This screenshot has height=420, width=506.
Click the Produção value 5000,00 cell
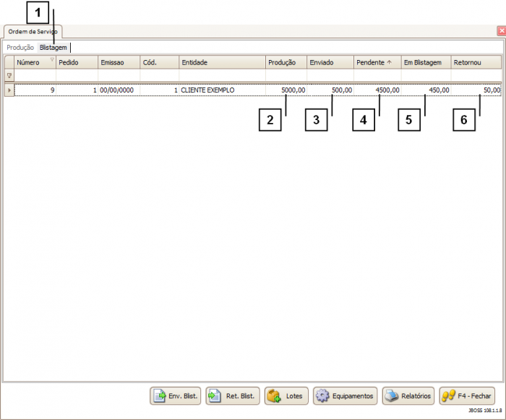pos(286,90)
